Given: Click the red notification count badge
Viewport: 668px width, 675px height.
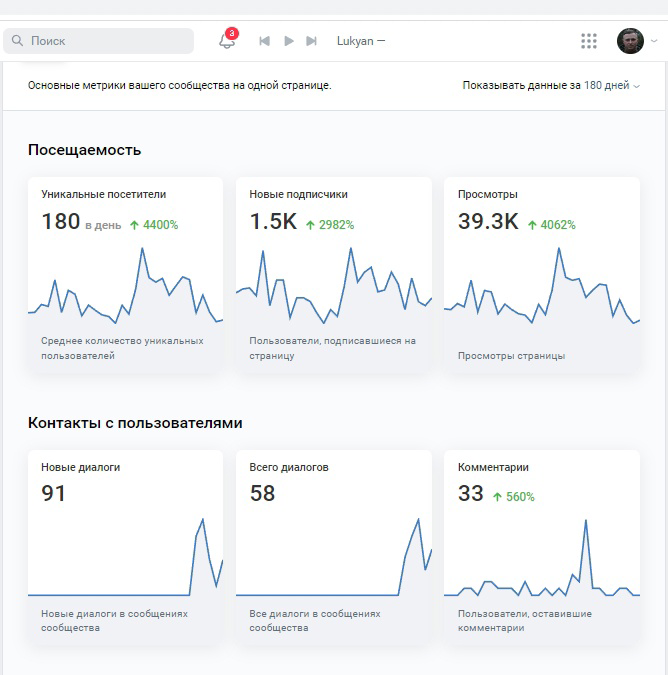Looking at the screenshot, I should click(232, 33).
